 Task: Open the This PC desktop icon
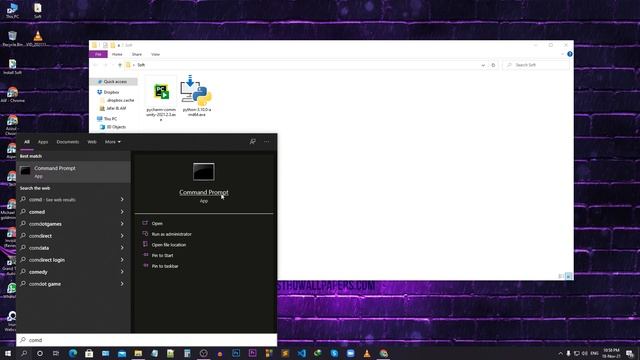pos(12,10)
